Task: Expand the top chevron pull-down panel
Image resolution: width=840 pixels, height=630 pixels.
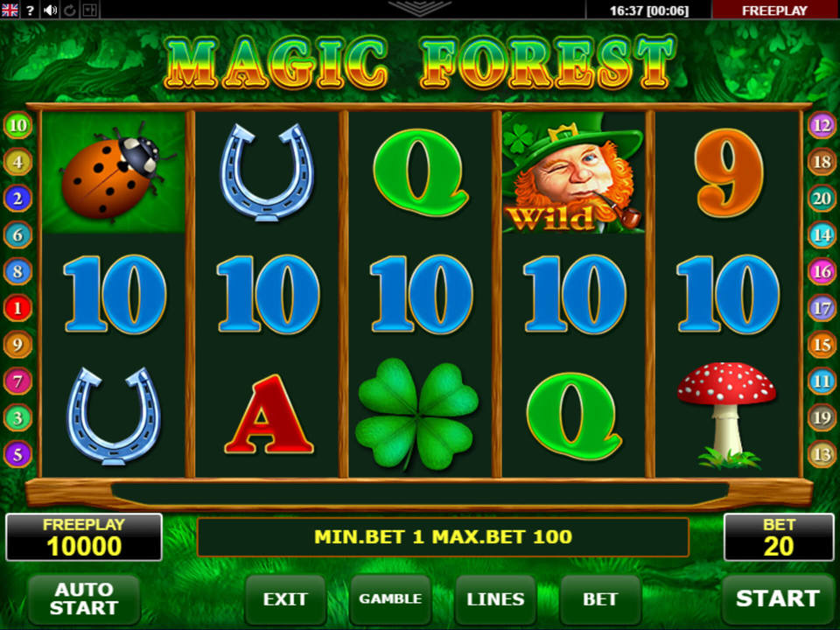Action: coord(419,8)
